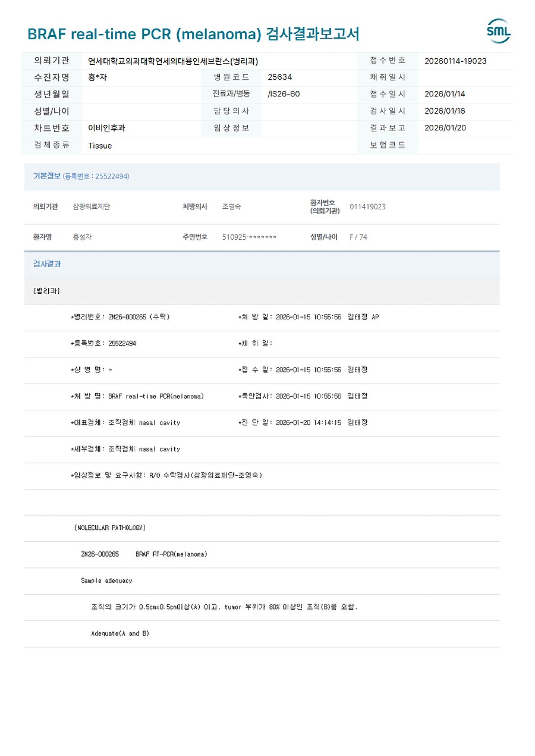Select the report title 'BRAF real-time PCR (melanoma) 검사결과보고서'
Viewport: 535px width, 756px height.
(193, 34)
